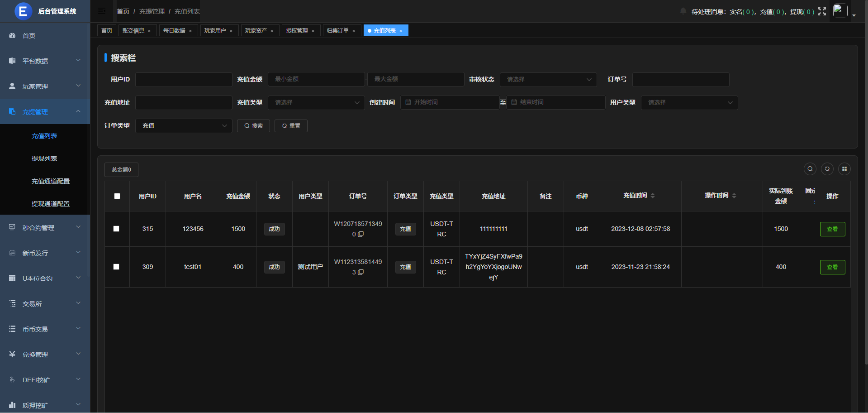Click the 用户ID input field

click(184, 80)
